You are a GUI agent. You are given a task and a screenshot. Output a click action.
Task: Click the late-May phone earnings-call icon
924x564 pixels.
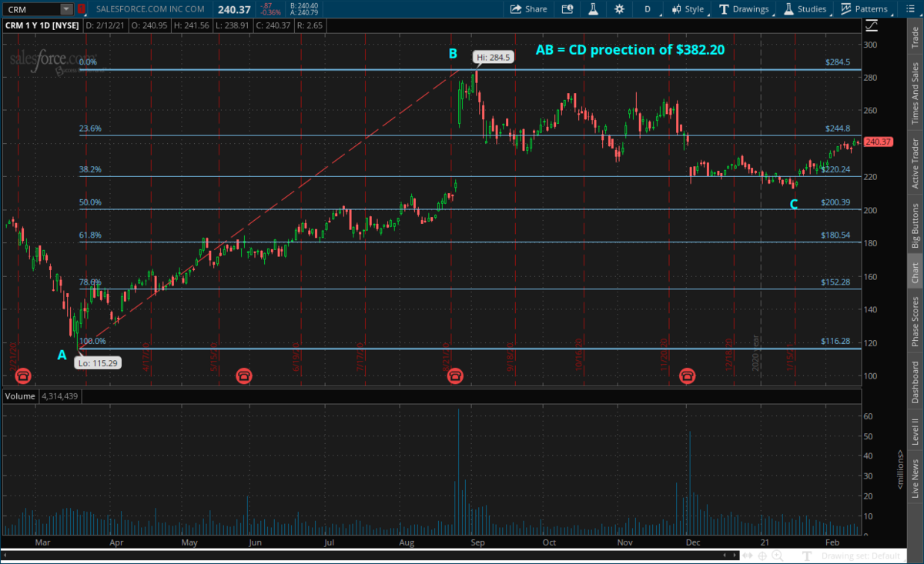pos(244,375)
